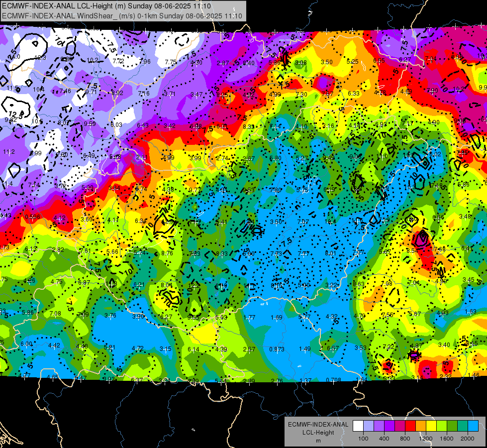Click ECMWF-INDEX-ANAL text inside the legend box
The height and width of the screenshot is (448, 487).
coord(318,425)
